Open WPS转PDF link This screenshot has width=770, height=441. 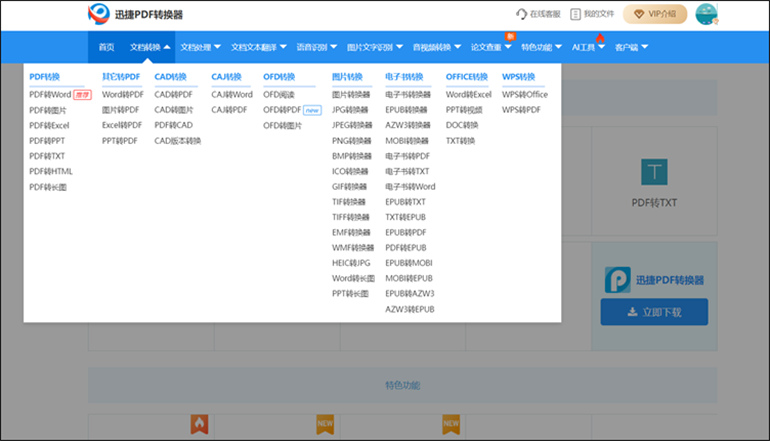coord(521,110)
